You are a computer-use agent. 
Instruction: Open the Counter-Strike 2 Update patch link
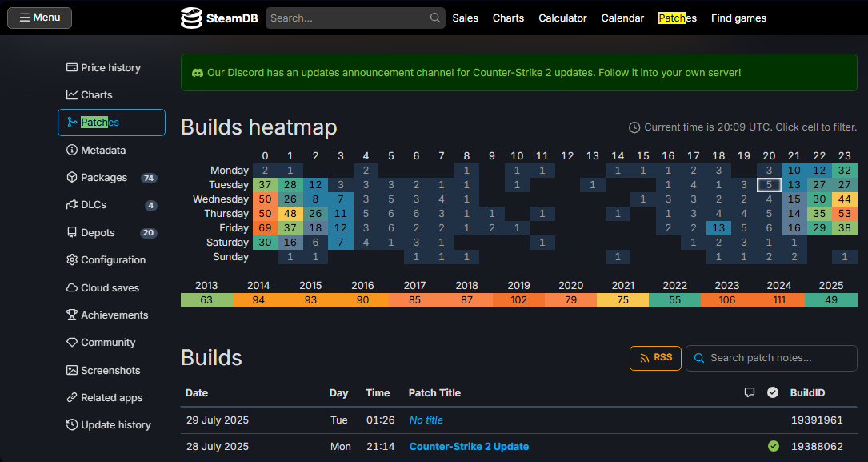click(x=469, y=447)
